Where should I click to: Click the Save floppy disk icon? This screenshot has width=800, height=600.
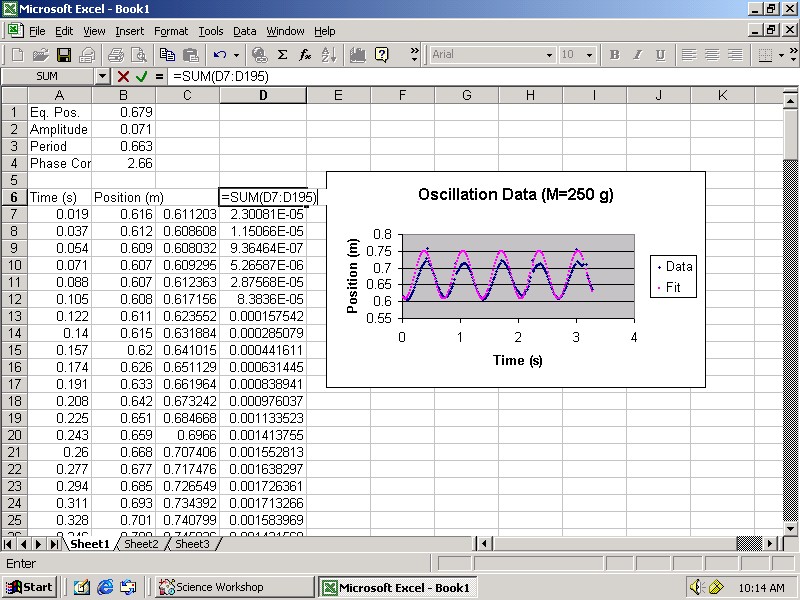pos(63,55)
